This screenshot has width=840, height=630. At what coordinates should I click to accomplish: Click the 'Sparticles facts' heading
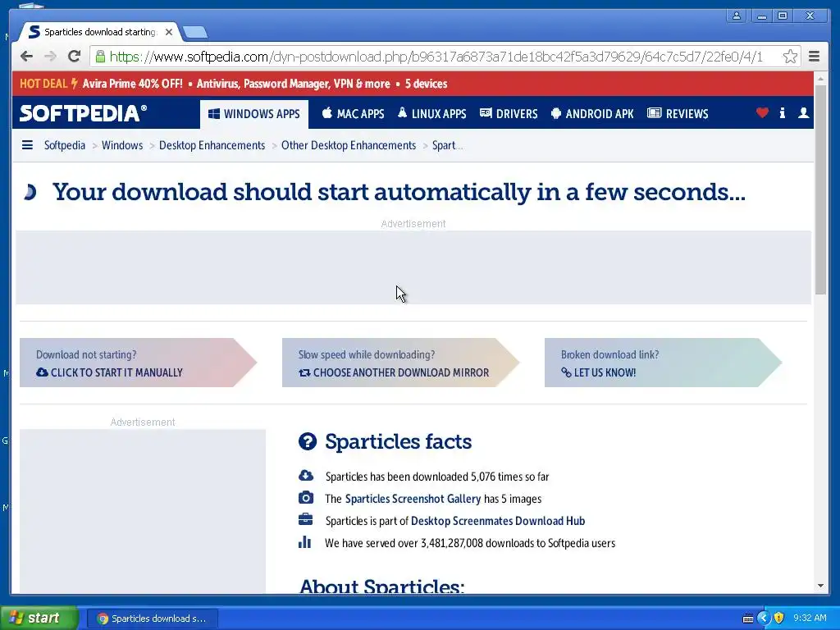(398, 441)
